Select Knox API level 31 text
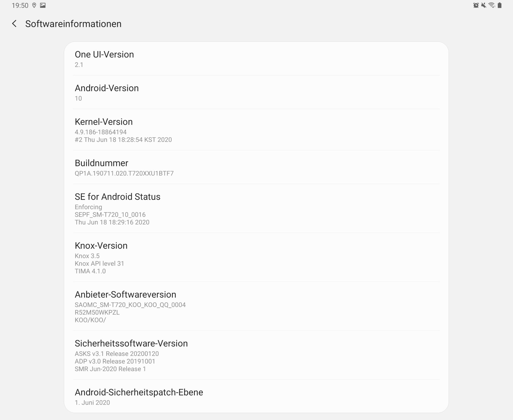 [x=99, y=263]
